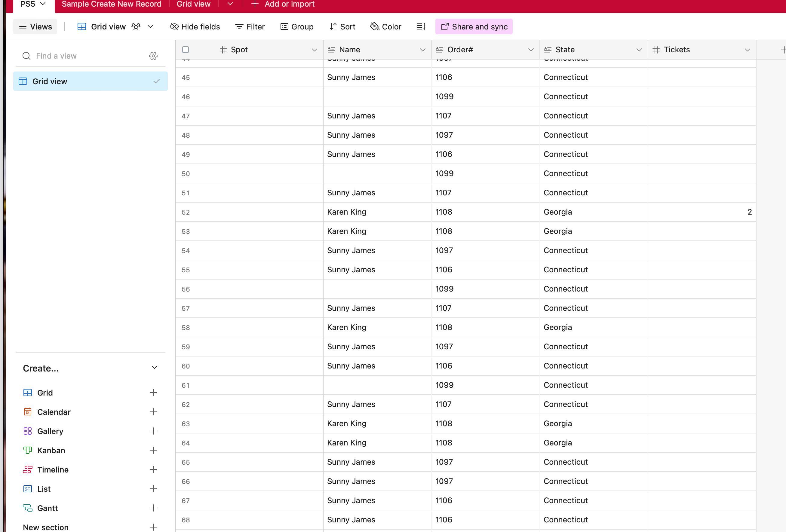
Task: Click the Name field text icon
Action: (x=331, y=50)
